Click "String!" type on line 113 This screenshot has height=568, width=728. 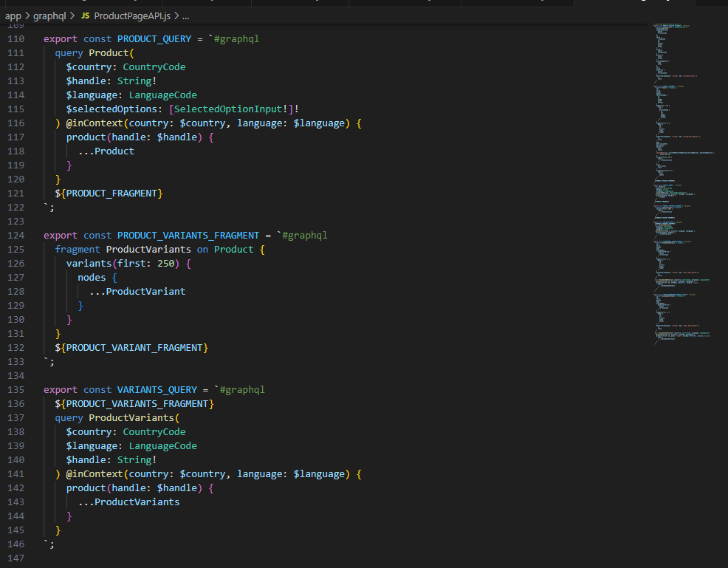pyautogui.click(x=137, y=81)
